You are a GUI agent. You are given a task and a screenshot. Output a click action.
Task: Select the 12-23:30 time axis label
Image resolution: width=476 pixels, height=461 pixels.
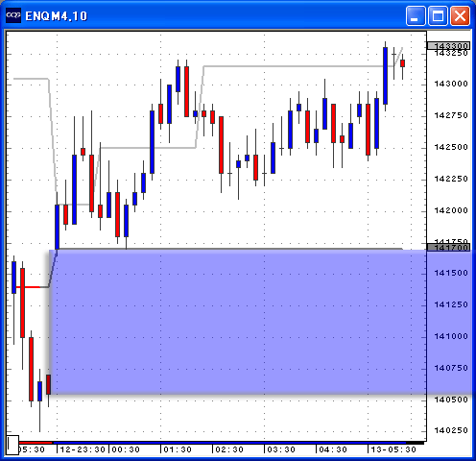(83, 449)
